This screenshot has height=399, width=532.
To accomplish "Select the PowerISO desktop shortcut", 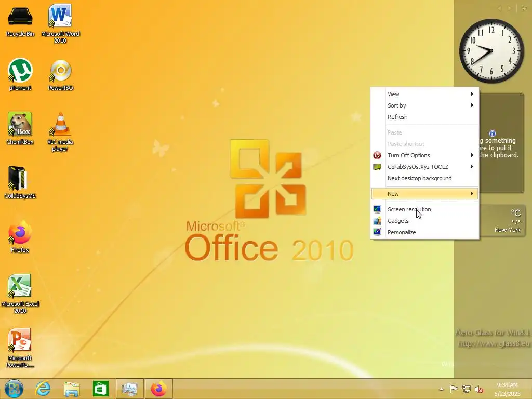I will click(60, 75).
